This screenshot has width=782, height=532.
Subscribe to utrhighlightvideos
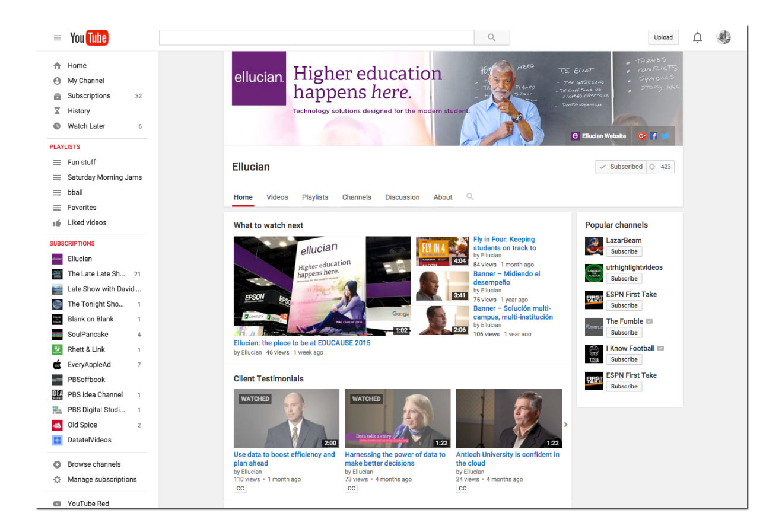624,278
